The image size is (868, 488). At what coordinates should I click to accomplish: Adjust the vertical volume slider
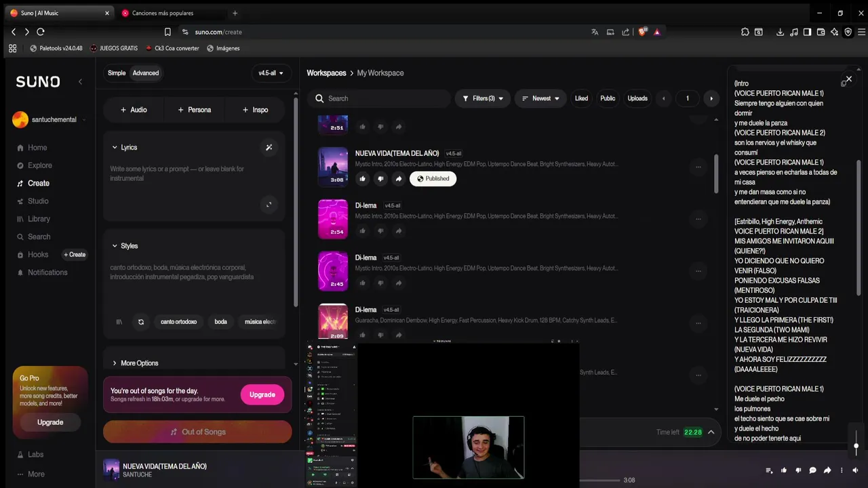(x=856, y=445)
